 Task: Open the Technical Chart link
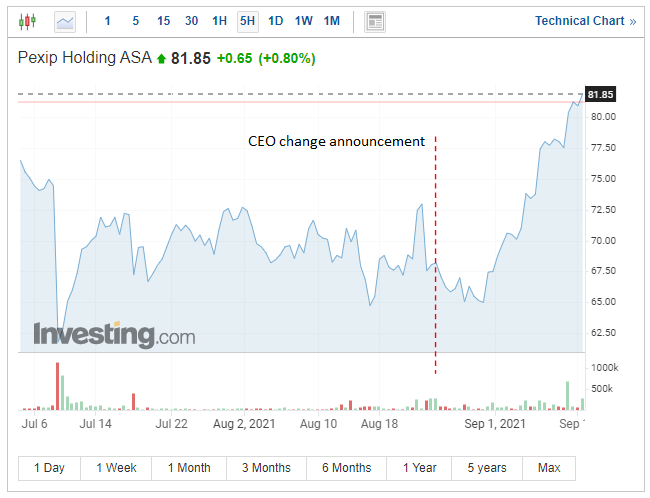click(585, 21)
